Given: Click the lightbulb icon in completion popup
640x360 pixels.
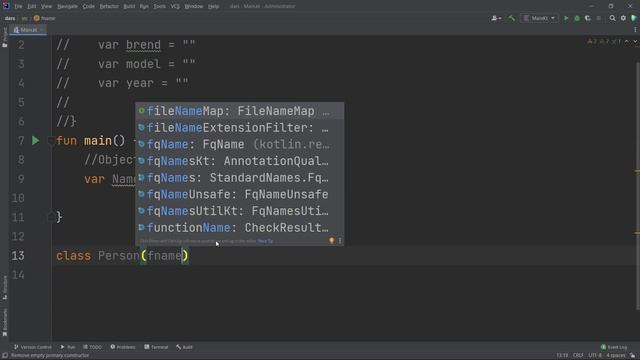Looking at the screenshot, I should (331, 241).
